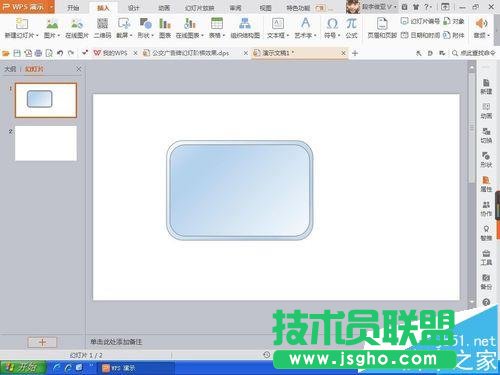
Task: Click the Windows 开始 Start button
Action: pyautogui.click(x=23, y=368)
